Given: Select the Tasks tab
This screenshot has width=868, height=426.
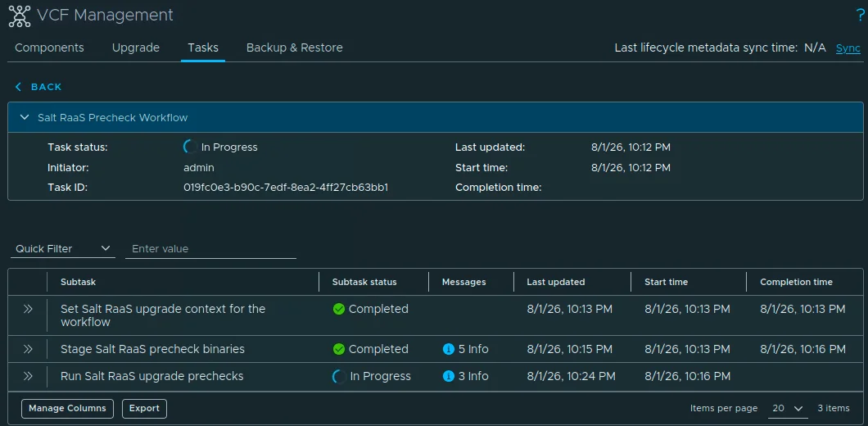Looking at the screenshot, I should [x=202, y=48].
